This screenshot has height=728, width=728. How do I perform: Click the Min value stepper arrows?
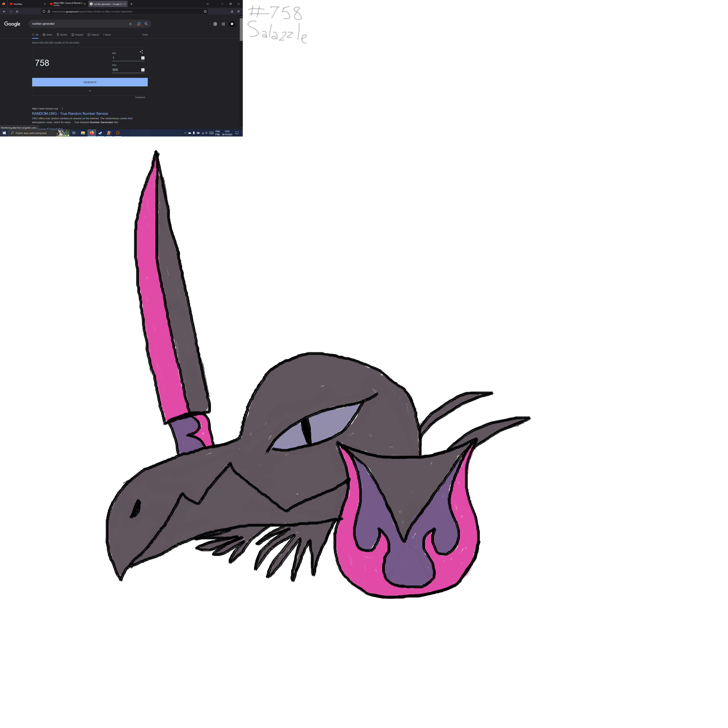click(143, 58)
